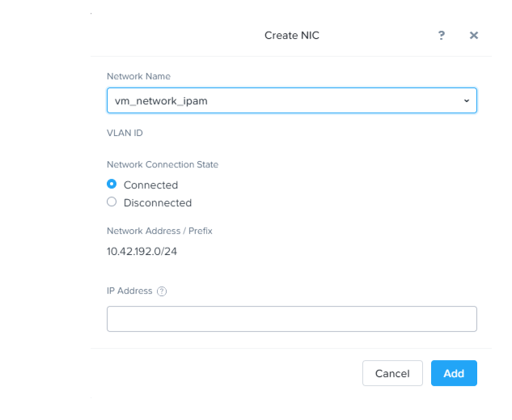Select the Disconnected radio button
512x420 pixels.
click(112, 202)
